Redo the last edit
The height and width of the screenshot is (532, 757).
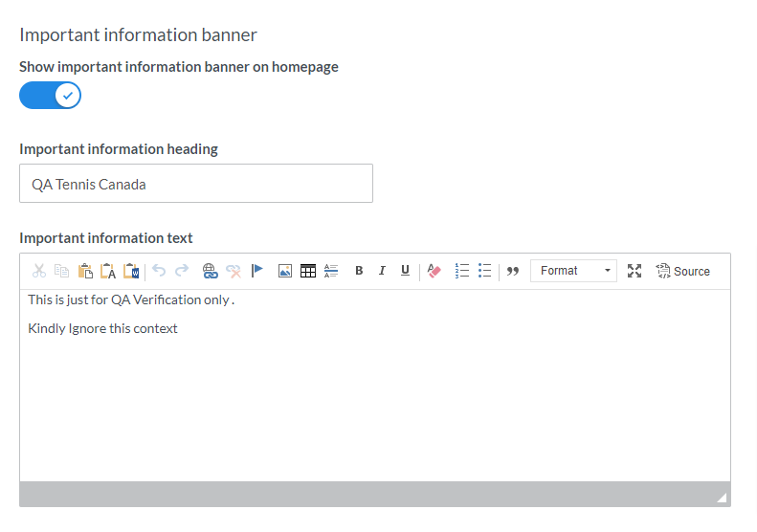tap(182, 271)
